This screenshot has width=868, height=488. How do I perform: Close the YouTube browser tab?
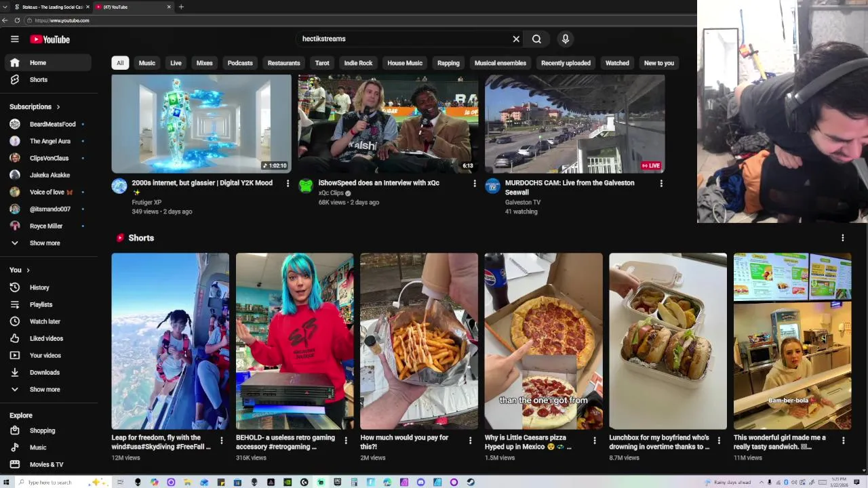click(169, 7)
